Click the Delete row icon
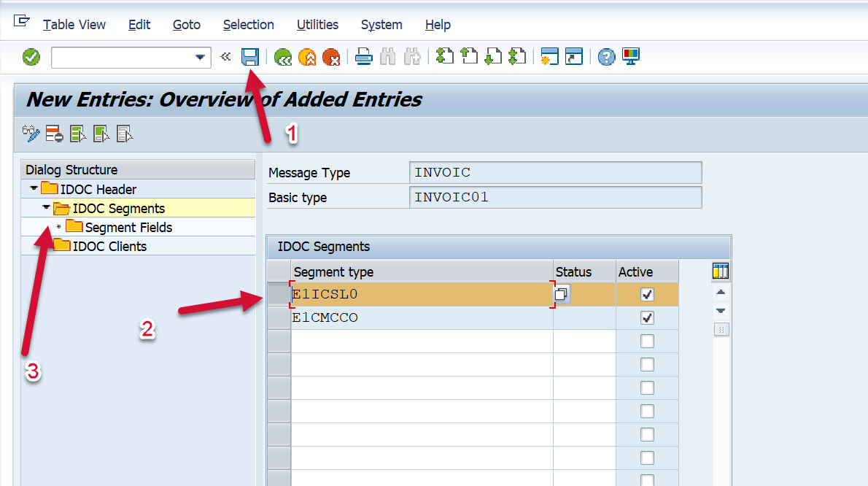The width and height of the screenshot is (868, 486). pos(54,134)
